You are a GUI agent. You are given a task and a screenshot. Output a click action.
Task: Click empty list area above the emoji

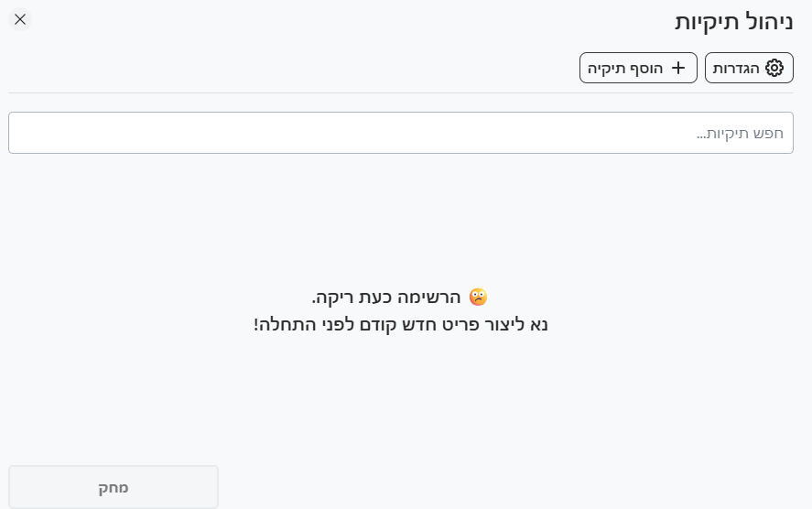pyautogui.click(x=401, y=220)
